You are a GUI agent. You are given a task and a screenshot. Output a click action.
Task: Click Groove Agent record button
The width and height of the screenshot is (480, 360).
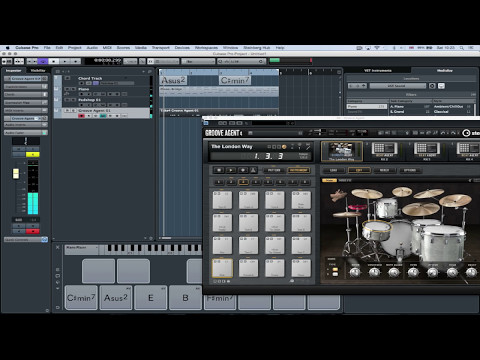coord(242,170)
